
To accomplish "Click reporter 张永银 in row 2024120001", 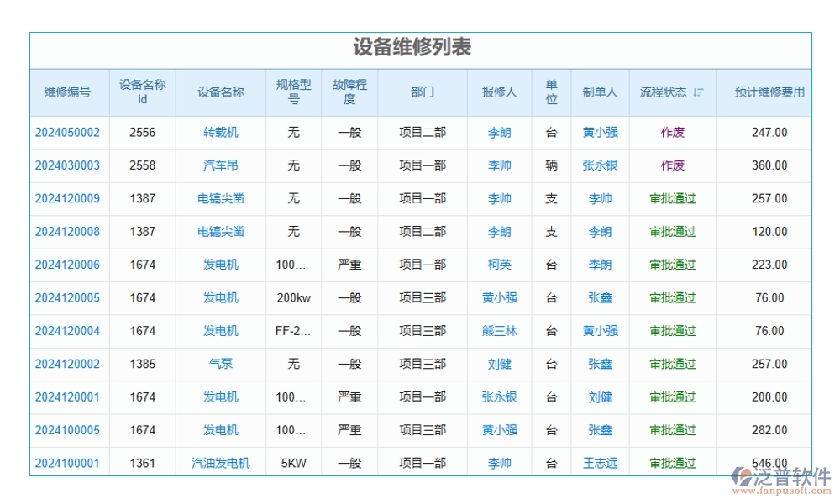I will (497, 396).
